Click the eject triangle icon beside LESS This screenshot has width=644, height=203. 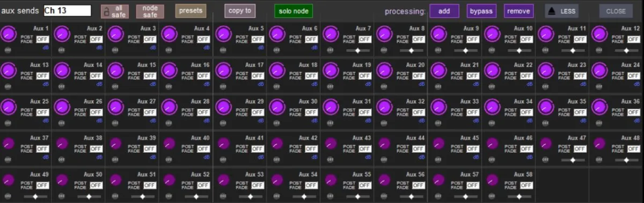tap(552, 11)
